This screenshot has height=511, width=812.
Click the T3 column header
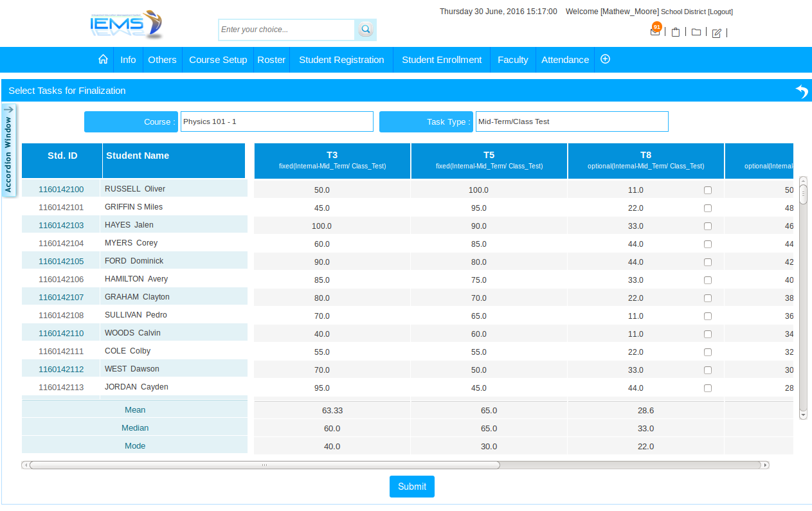(x=332, y=161)
